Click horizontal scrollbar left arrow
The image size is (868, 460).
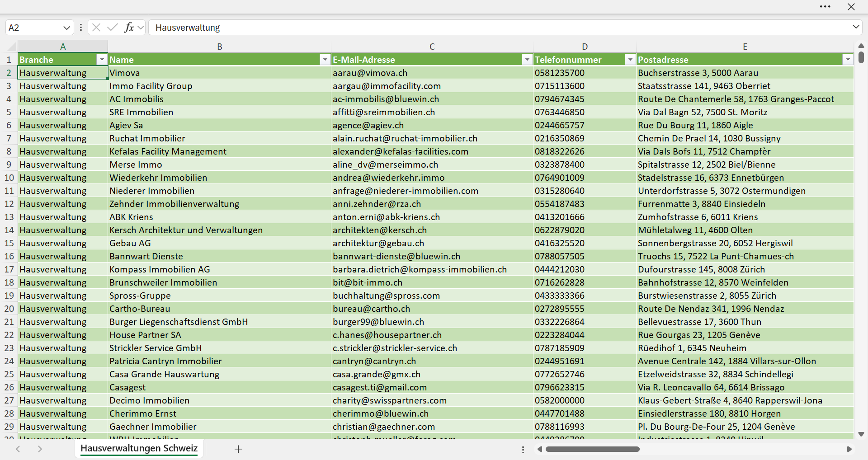pyautogui.click(x=539, y=449)
